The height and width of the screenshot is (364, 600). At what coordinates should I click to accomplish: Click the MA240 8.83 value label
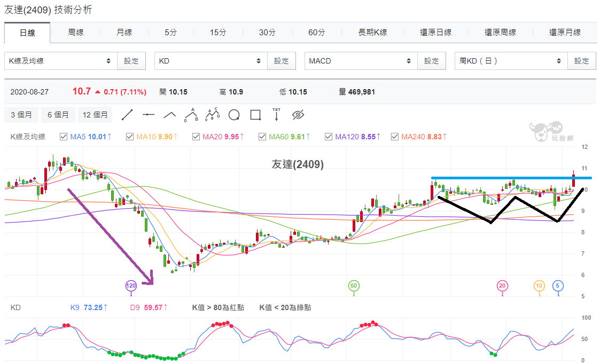424,137
